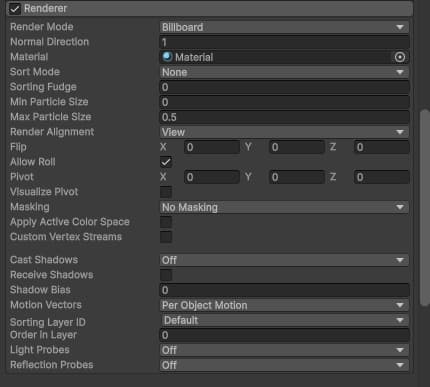The height and width of the screenshot is (387, 430).
Task: Enable the Visualize Pivot checkbox
Action: (166, 192)
